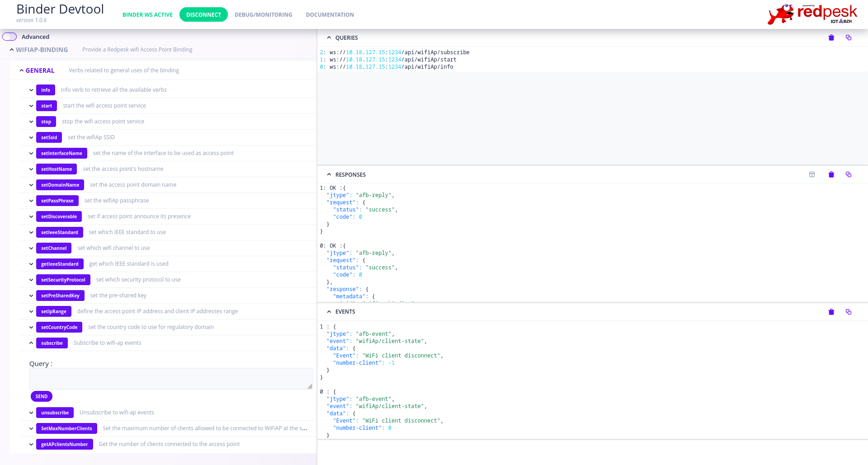
Task: Select the table layout icon in Responses header
Action: (812, 174)
